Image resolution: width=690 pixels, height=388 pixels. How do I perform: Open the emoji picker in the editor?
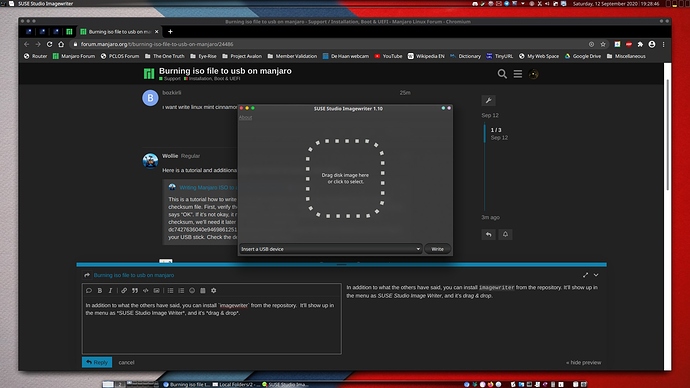pyautogui.click(x=192, y=290)
